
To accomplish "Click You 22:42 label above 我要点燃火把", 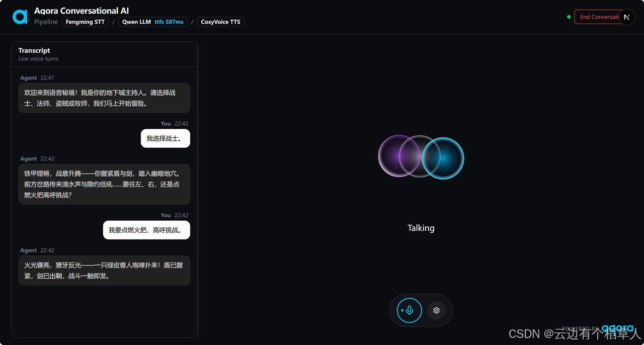I will pyautogui.click(x=175, y=215).
